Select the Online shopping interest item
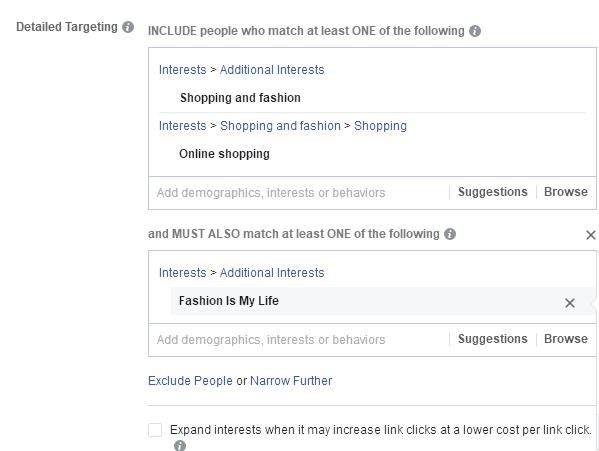The width and height of the screenshot is (599, 451). pos(225,154)
